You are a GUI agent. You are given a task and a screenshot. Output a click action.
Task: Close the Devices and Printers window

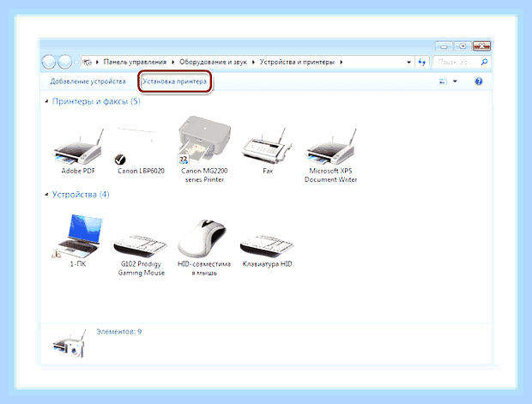(481, 45)
